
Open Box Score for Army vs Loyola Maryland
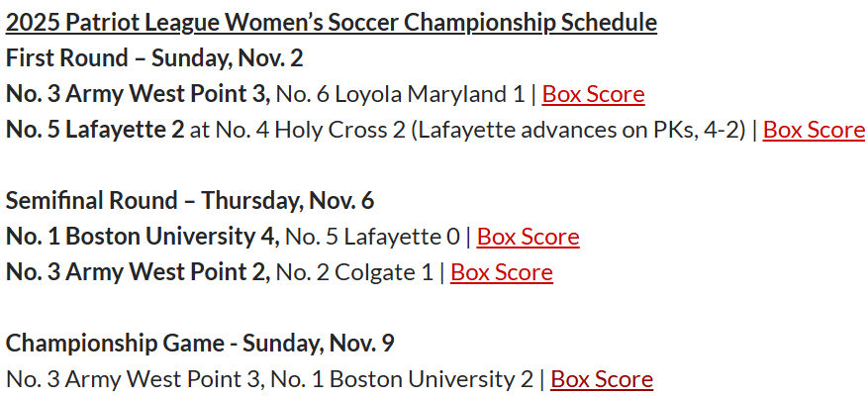(x=593, y=94)
